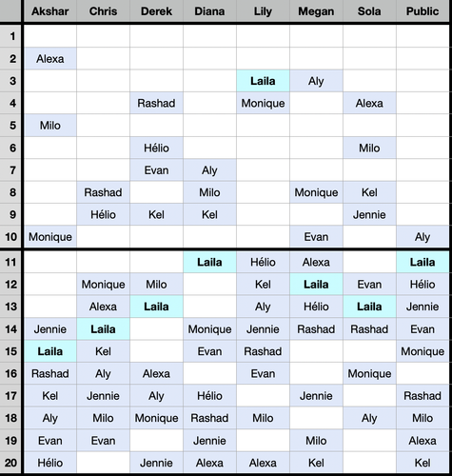Select the Akshar column header

(x=50, y=11)
